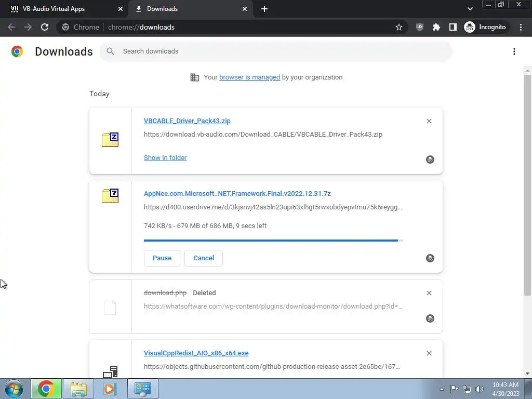Open the Control Panel taskbar icon
This screenshot has width=532, height=399.
[143, 389]
